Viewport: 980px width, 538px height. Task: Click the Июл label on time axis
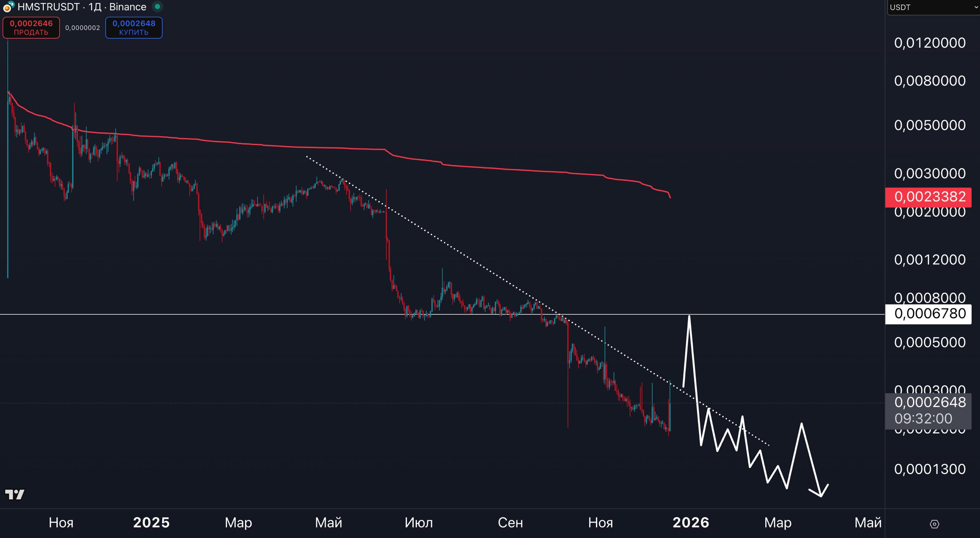(x=418, y=522)
